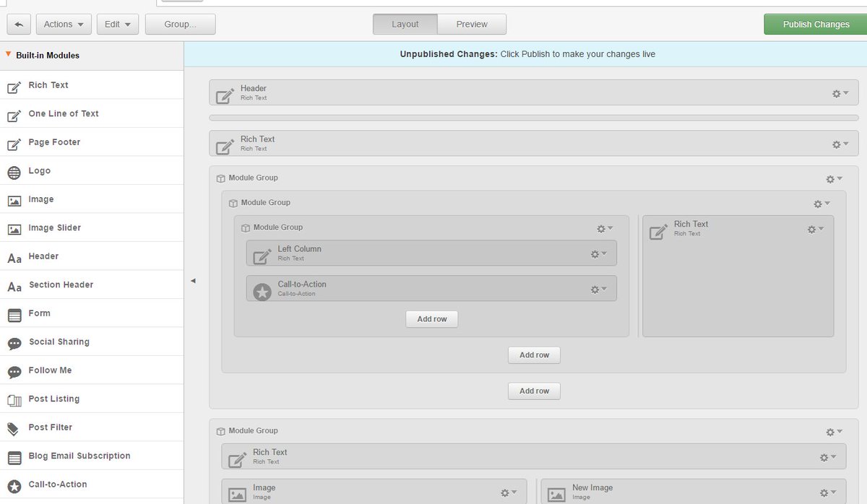867x504 pixels.
Task: Select the Follow Me bubble icon
Action: [14, 373]
